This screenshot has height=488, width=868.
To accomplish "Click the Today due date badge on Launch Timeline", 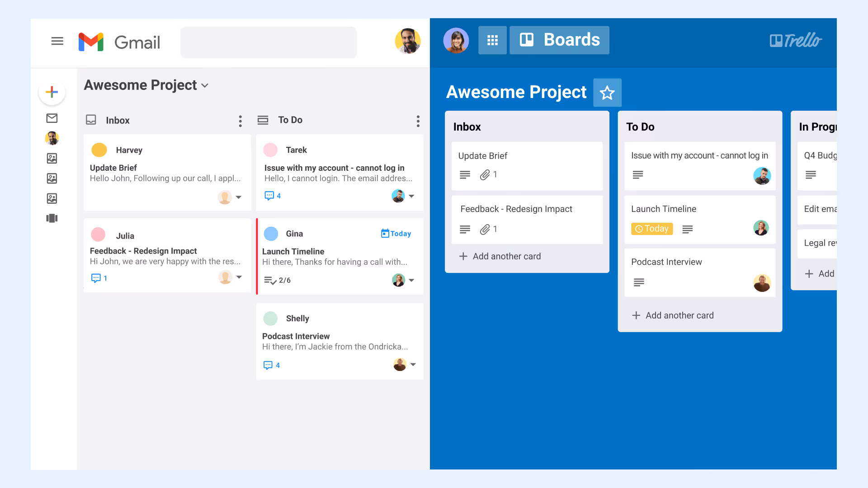I will 651,229.
